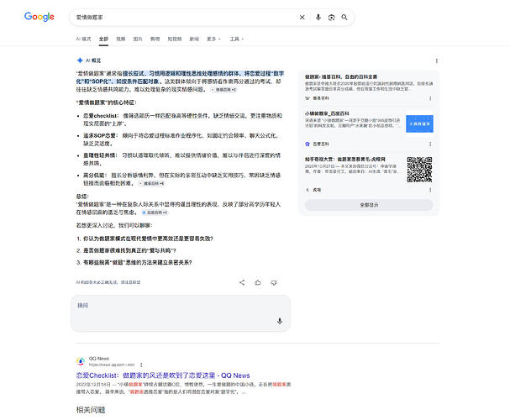Open the 购物 tab

(155, 39)
